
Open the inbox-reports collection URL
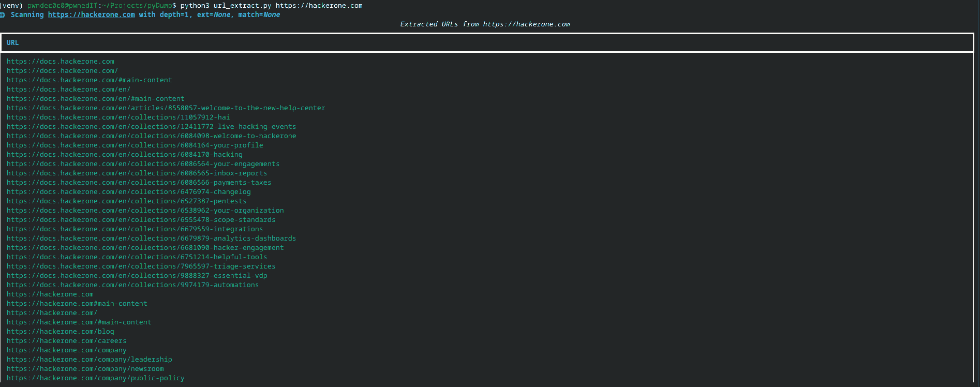click(137, 173)
